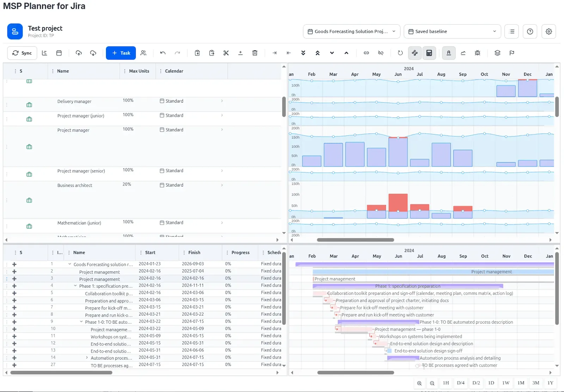
Task: Set timeline scale to 1W
Action: click(x=506, y=383)
